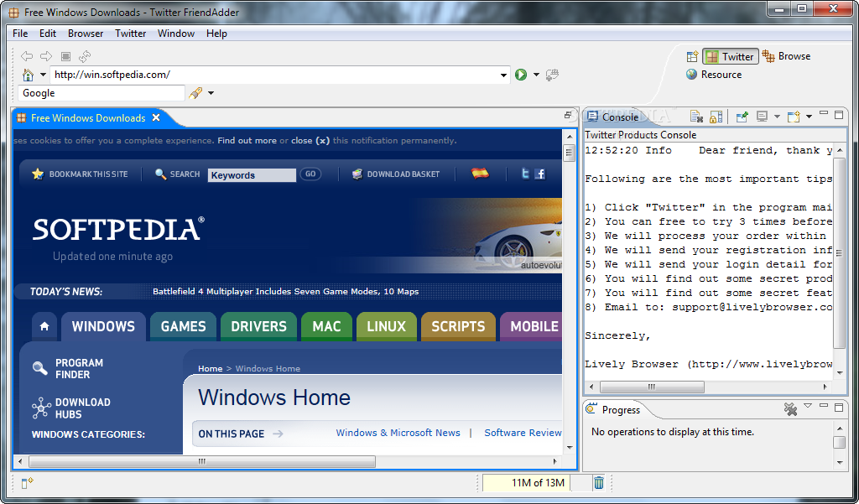Image resolution: width=859 pixels, height=504 pixels.
Task: Open the GAMES category tab
Action: (183, 326)
